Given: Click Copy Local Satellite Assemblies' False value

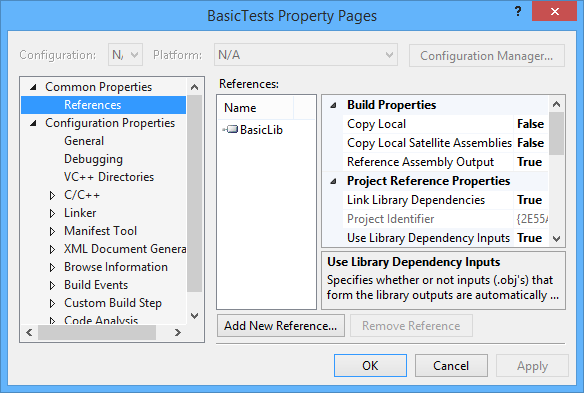Looking at the screenshot, I should click(x=530, y=143).
